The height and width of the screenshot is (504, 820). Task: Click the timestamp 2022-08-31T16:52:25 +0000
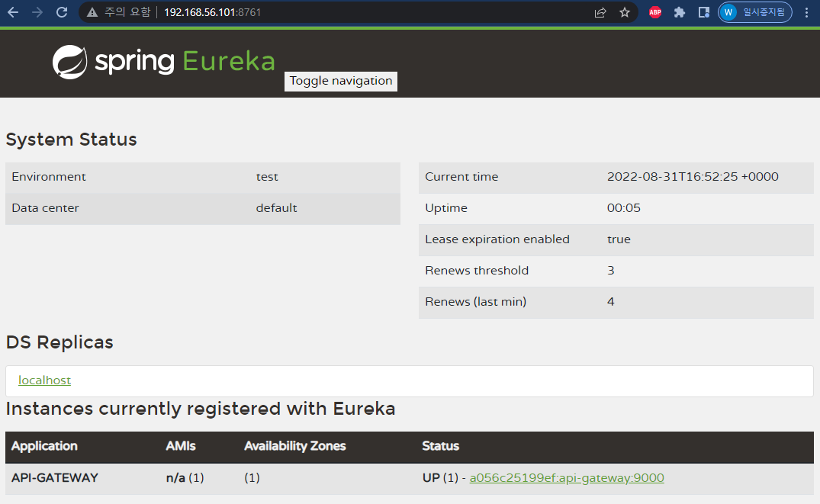click(x=693, y=177)
